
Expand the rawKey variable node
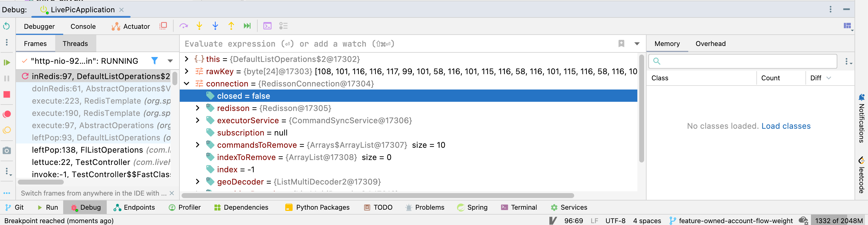187,71
